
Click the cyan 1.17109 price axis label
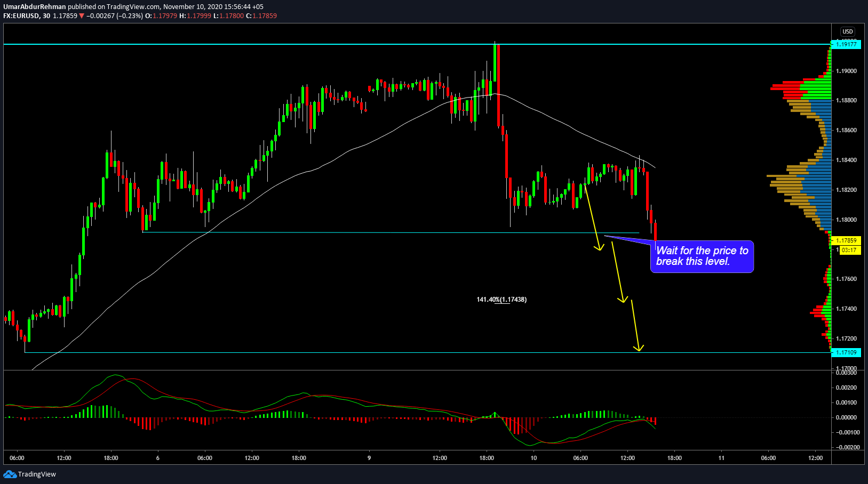[846, 352]
